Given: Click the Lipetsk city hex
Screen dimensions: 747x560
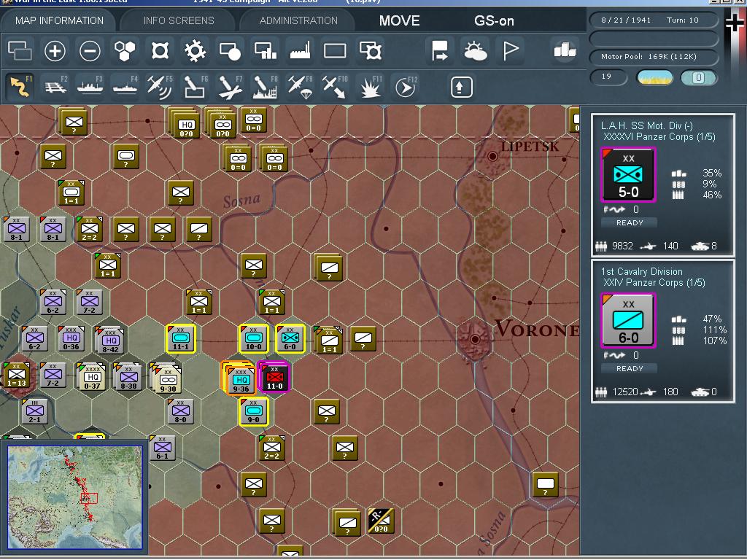Looking at the screenshot, I should tap(492, 156).
